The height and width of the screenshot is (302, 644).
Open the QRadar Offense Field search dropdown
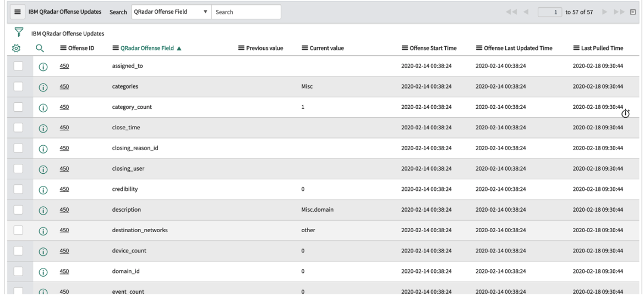(x=171, y=12)
